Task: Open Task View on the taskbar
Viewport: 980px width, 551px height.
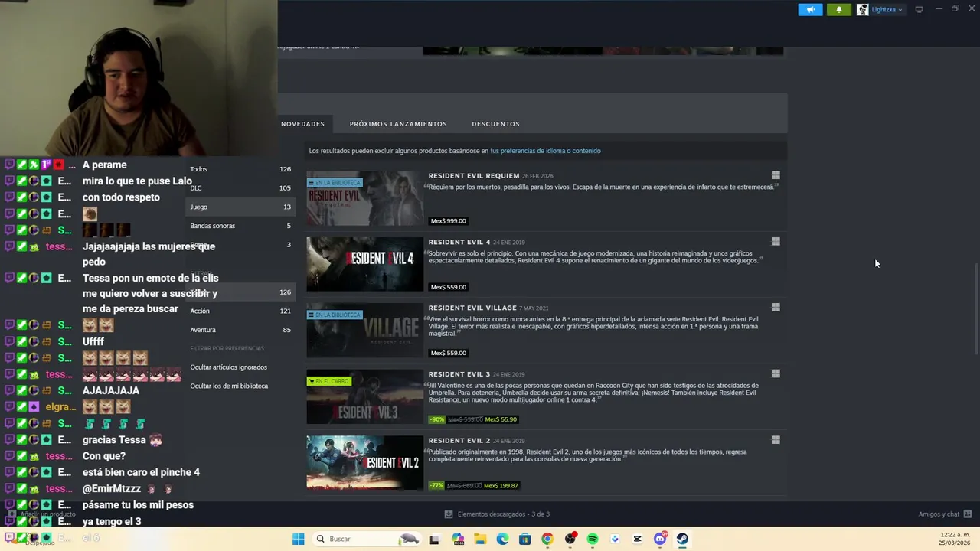Action: click(434, 539)
